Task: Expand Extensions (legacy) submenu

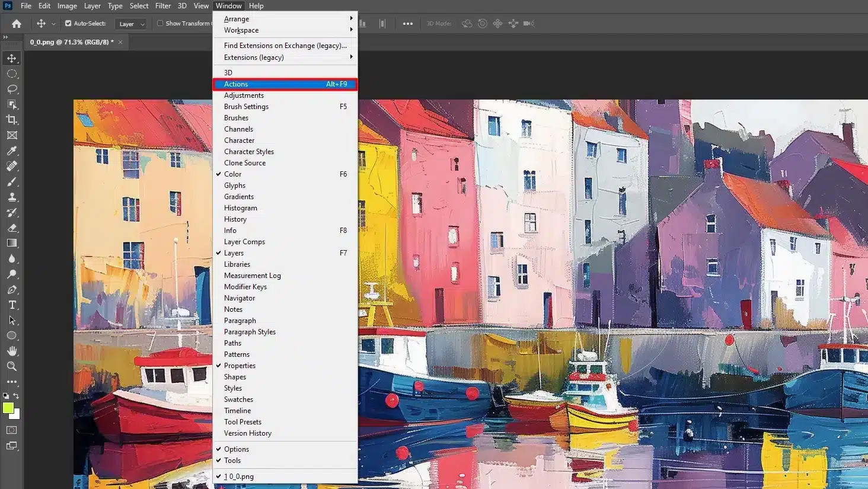Action: point(285,57)
